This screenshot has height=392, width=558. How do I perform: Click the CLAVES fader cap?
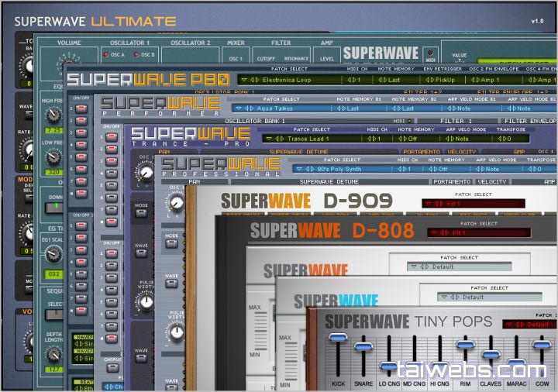point(490,355)
